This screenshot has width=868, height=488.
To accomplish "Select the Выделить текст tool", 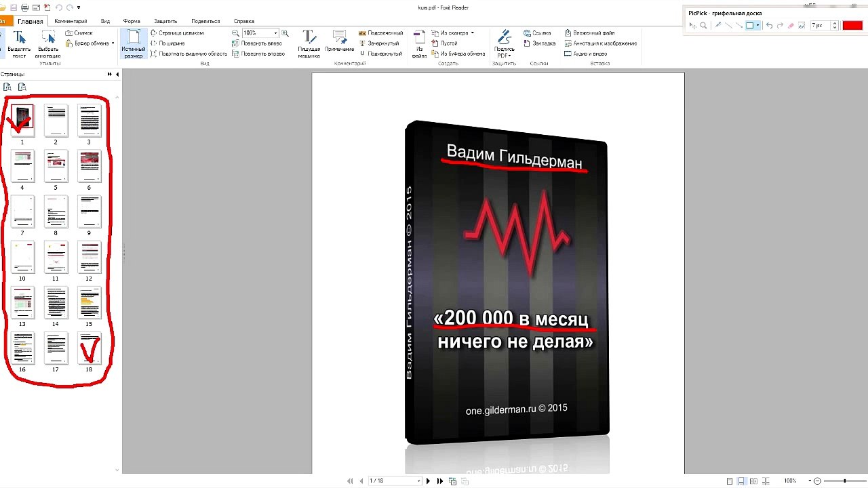I will [19, 45].
